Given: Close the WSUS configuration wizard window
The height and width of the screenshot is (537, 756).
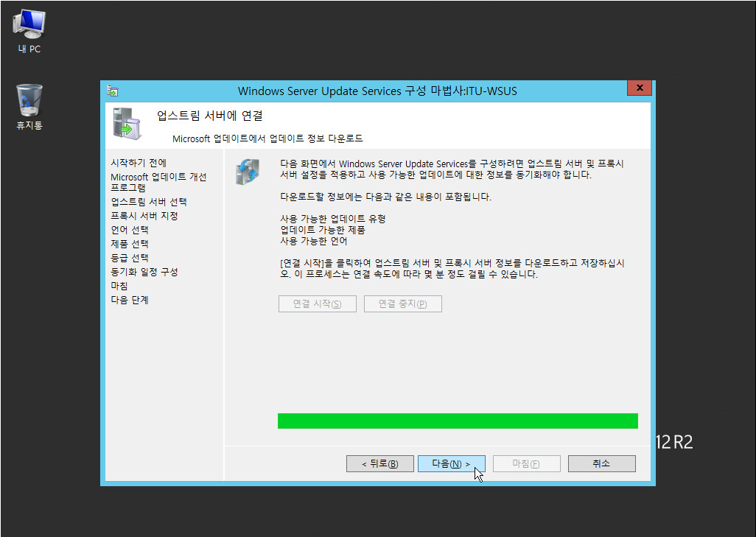Looking at the screenshot, I should pyautogui.click(x=639, y=88).
